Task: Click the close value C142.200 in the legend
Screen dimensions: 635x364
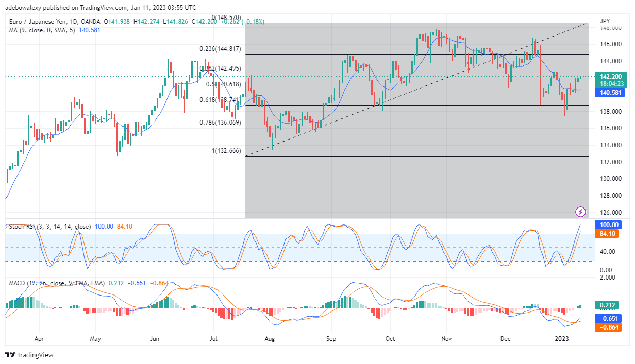Action: (x=205, y=22)
